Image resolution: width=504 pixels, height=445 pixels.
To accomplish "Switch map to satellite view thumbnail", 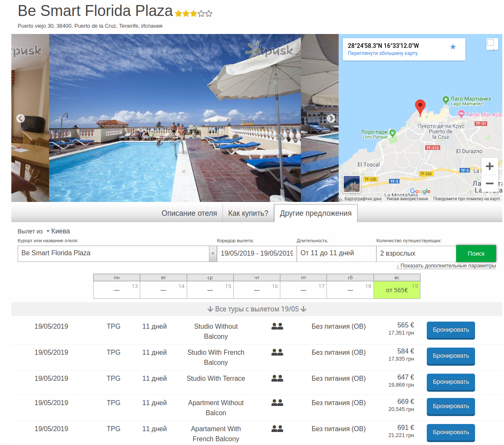I will pos(352,184).
